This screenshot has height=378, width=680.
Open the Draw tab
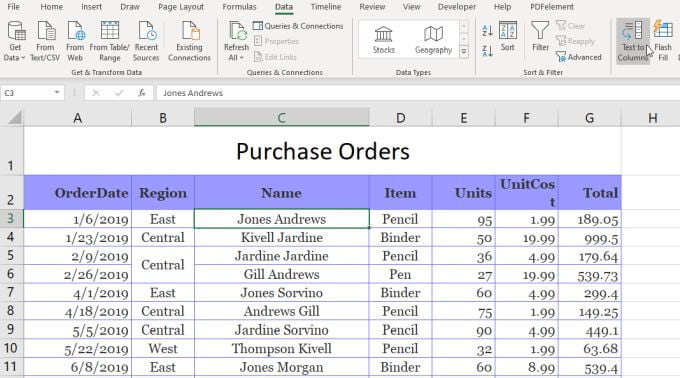point(130,7)
